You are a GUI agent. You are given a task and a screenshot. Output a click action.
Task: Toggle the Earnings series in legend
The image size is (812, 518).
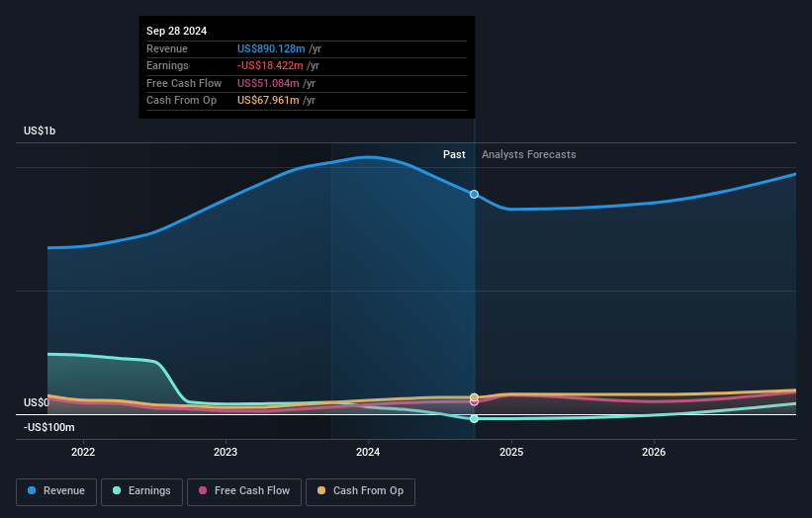coord(141,491)
